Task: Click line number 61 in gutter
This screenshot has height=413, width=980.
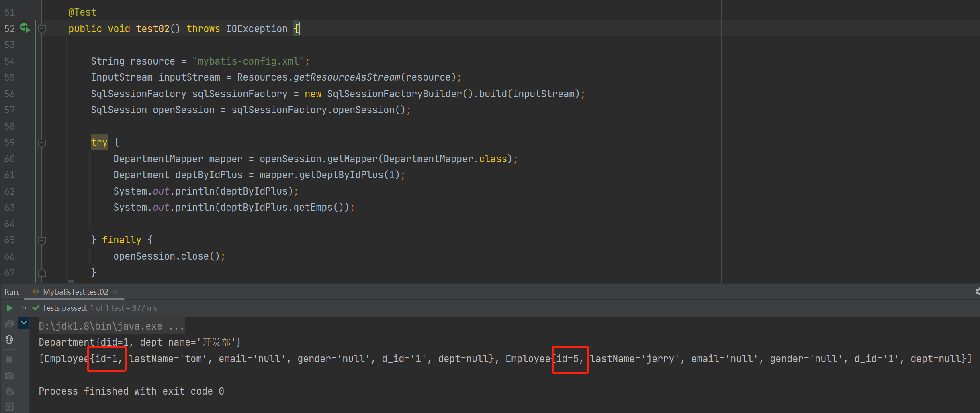Action: 10,175
